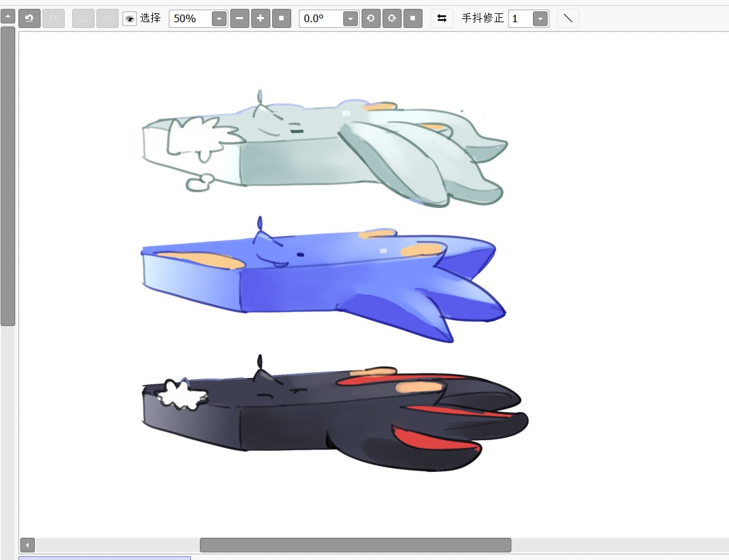Click the 选择 label in the toolbar
The width and height of the screenshot is (729, 560).
[x=150, y=18]
